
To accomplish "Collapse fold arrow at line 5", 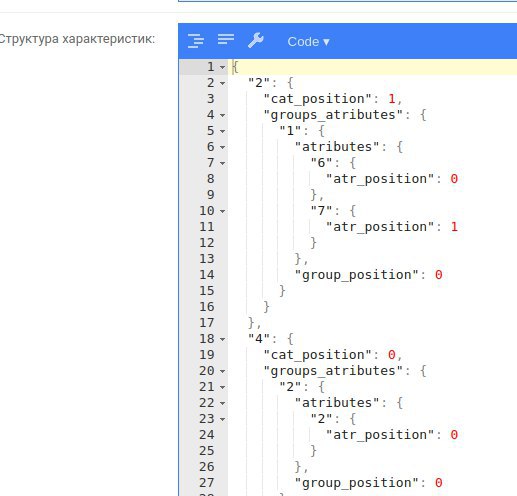I will coord(222,131).
